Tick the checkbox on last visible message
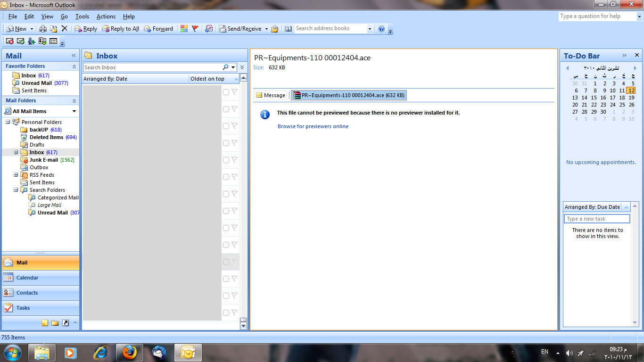 tap(226, 313)
